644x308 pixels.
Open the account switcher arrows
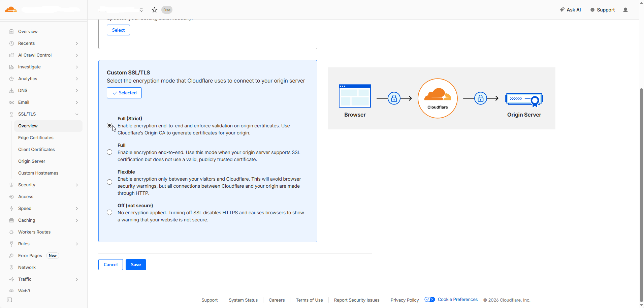[x=141, y=10]
